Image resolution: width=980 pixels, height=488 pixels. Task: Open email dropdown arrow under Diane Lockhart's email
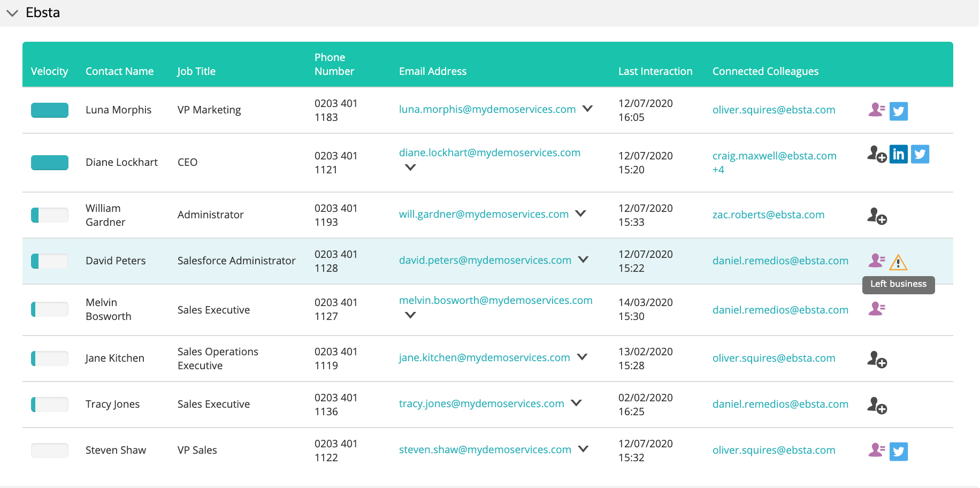(x=410, y=167)
